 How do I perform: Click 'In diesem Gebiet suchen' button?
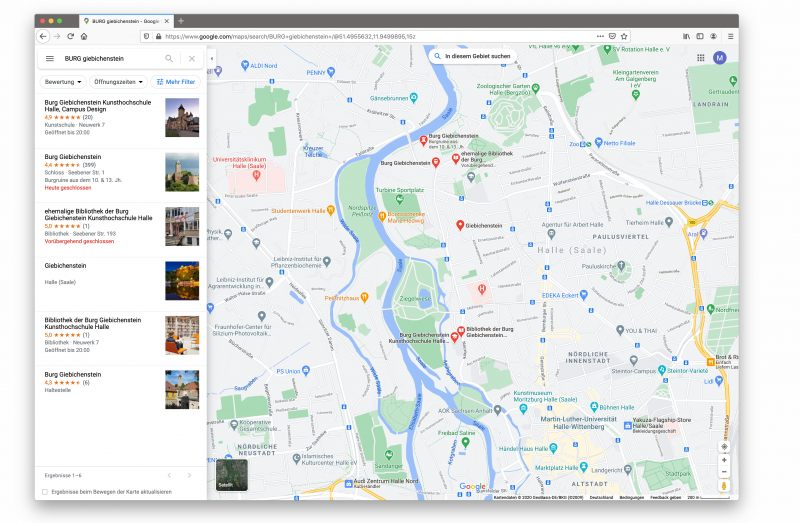tap(472, 57)
